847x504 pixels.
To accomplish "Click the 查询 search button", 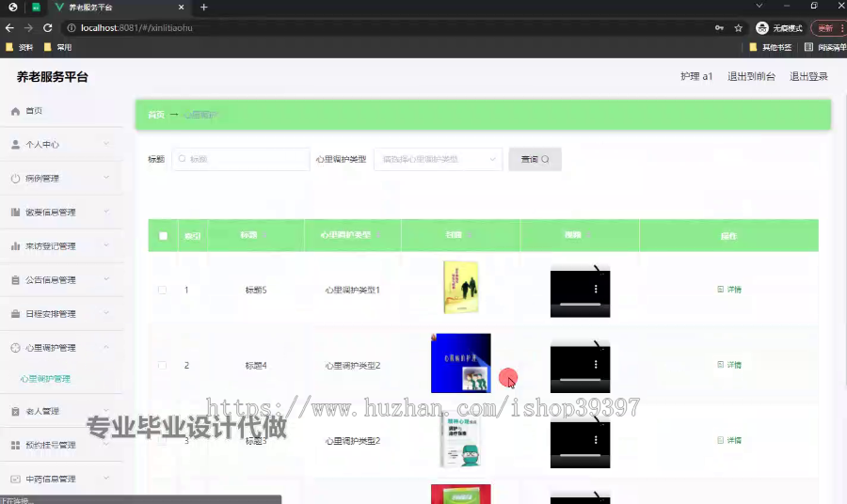I will point(535,159).
